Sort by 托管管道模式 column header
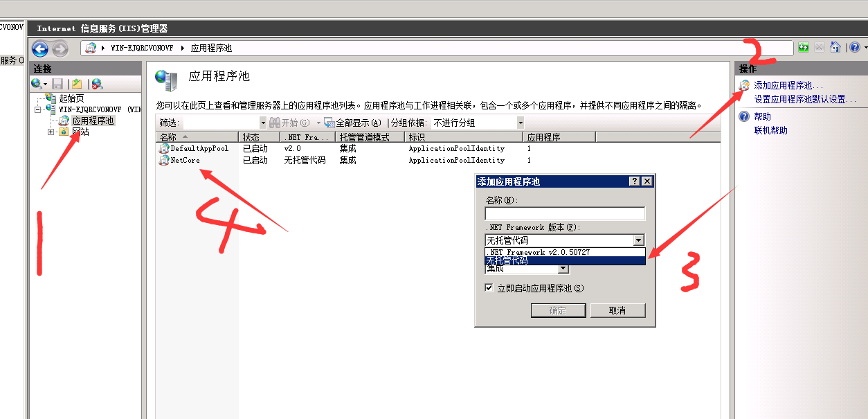 tap(370, 137)
